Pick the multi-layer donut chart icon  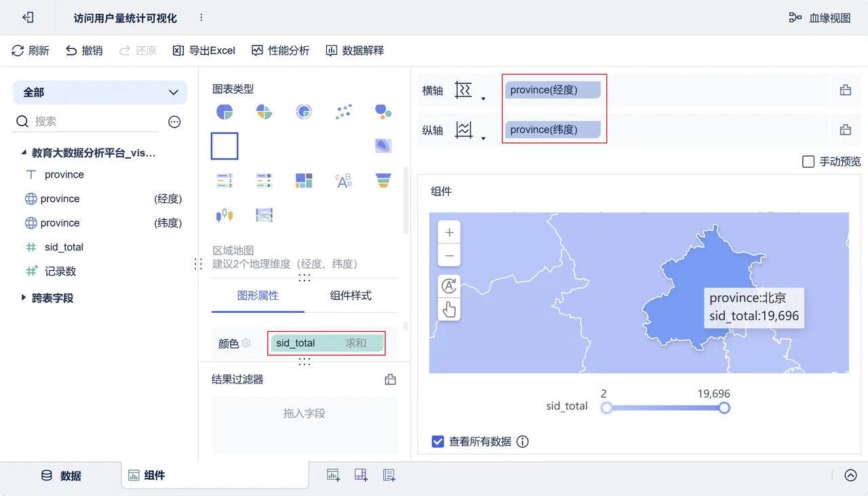click(x=304, y=112)
